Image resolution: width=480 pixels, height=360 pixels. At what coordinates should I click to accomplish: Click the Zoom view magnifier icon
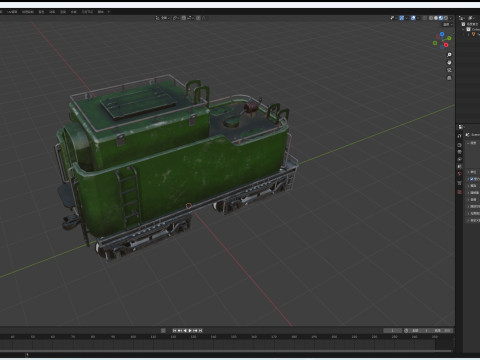pos(449,55)
